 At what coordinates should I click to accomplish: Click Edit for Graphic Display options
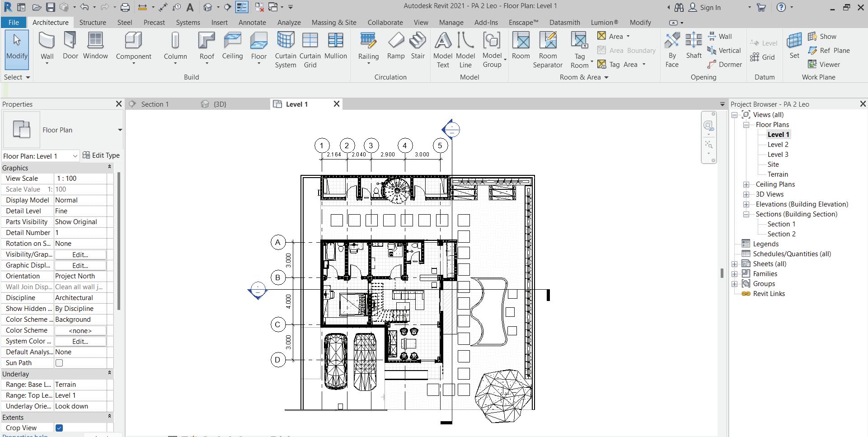point(80,265)
